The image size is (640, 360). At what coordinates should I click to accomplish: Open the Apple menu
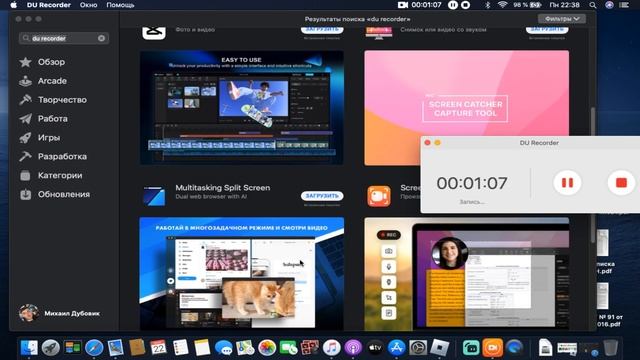coord(14,5)
